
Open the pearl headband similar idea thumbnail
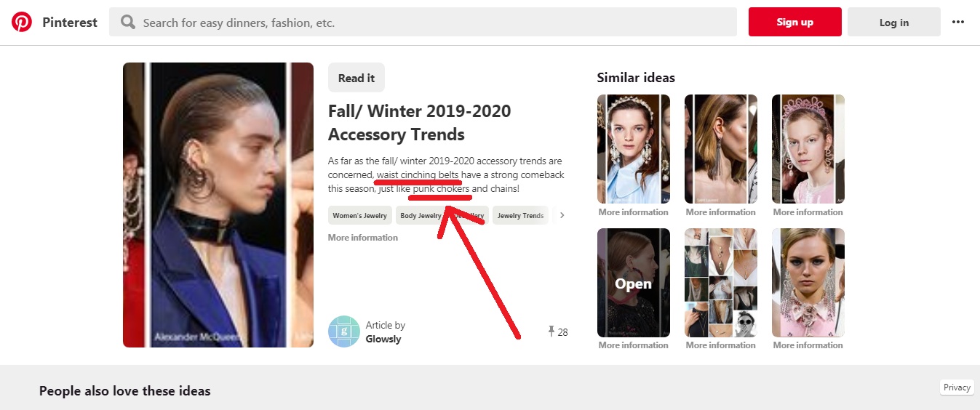point(633,149)
